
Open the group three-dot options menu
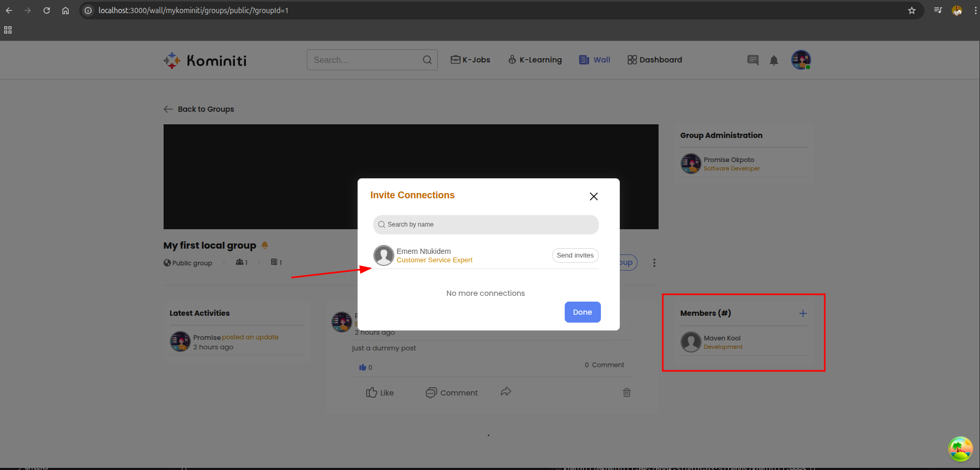click(x=654, y=263)
